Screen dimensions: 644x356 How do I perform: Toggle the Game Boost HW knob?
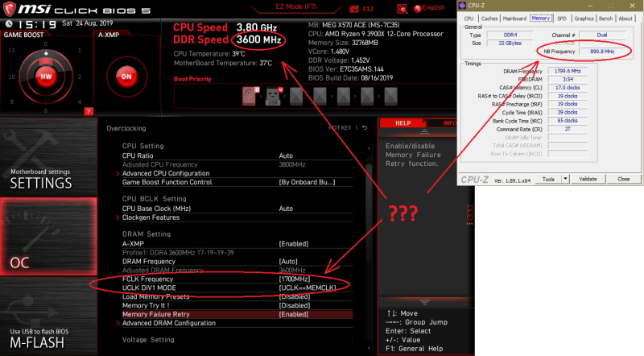pyautogui.click(x=46, y=77)
